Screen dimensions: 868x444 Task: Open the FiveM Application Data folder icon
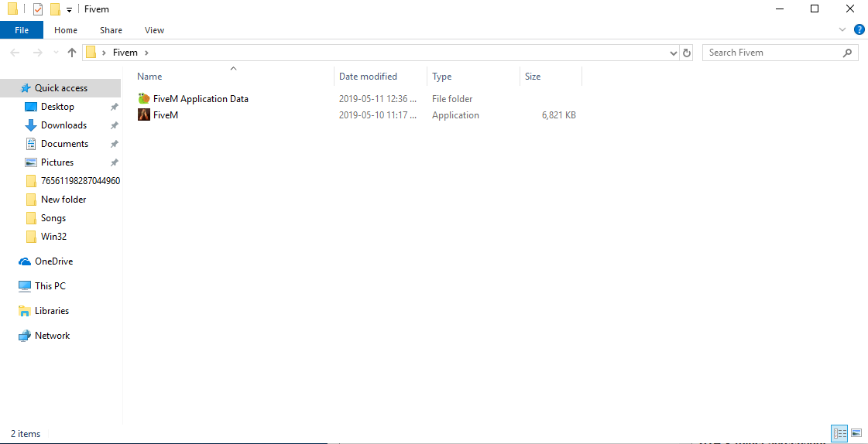pyautogui.click(x=144, y=99)
